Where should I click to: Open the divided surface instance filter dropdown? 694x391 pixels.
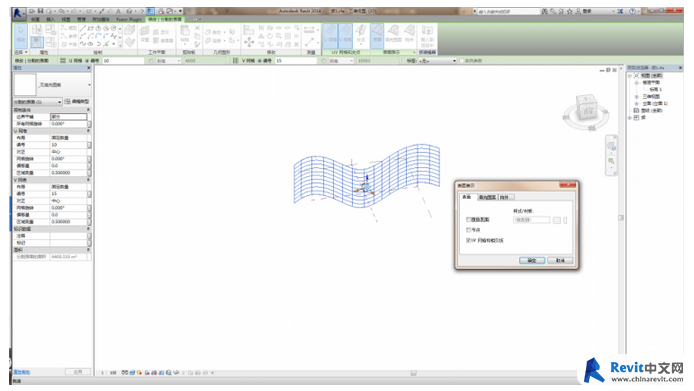[x=38, y=102]
